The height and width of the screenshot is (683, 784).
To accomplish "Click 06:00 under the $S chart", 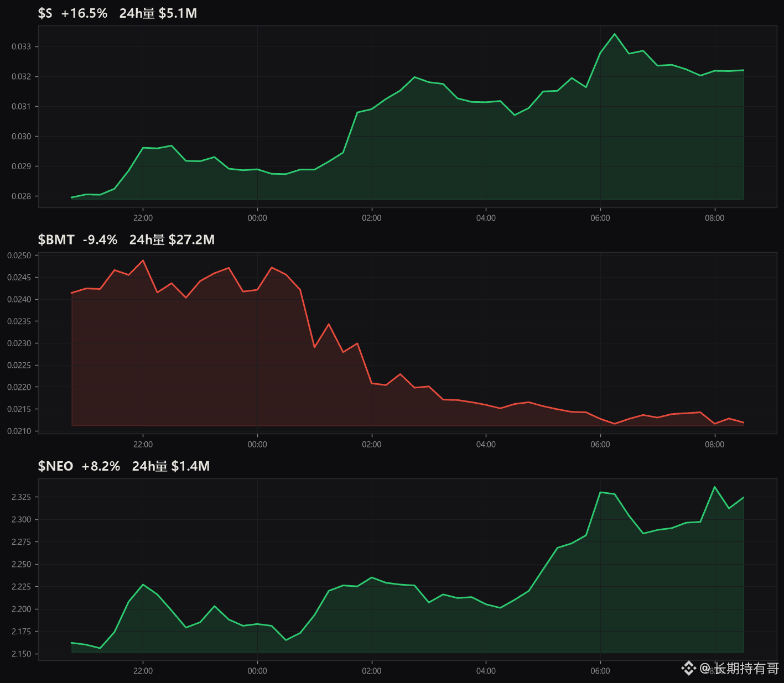I will click(600, 218).
